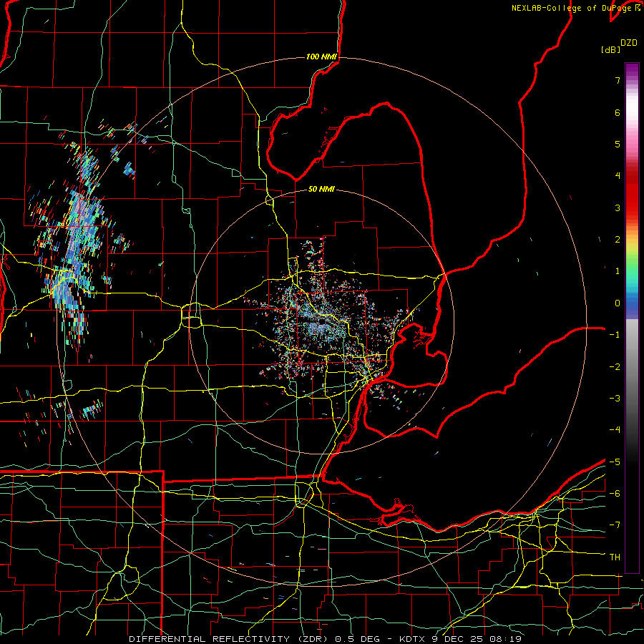This screenshot has height=644, width=644.
Task: Click the 4 tick label on scale
Action: [618, 176]
